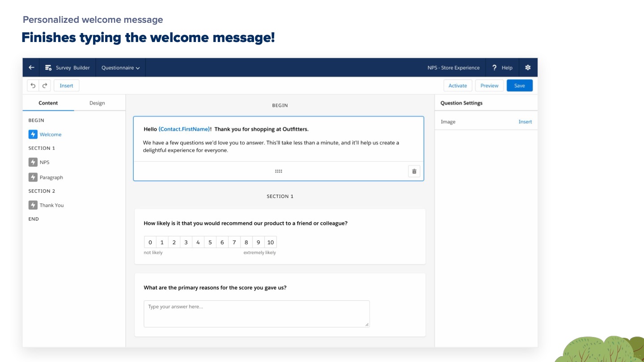Click the 'SECTION 2' label in sidebar

tap(42, 191)
